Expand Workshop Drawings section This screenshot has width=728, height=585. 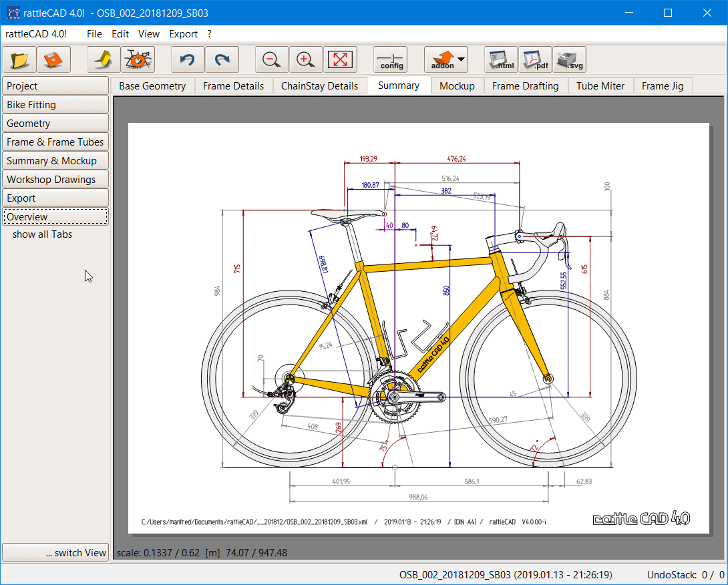[55, 179]
